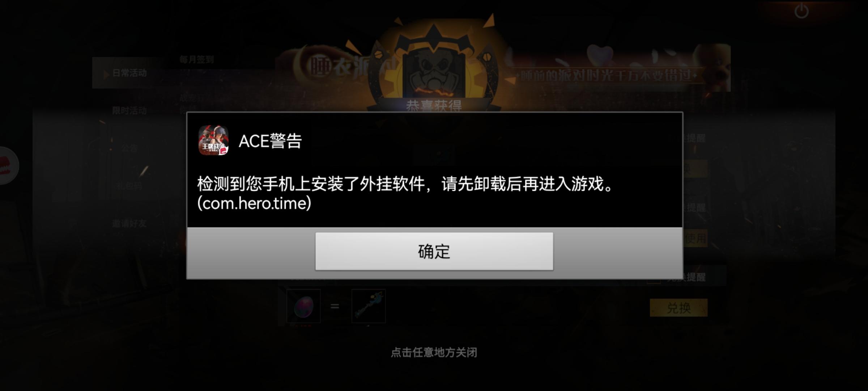Select the pink egg item thumbnail
The image size is (868, 391).
coord(303,306)
